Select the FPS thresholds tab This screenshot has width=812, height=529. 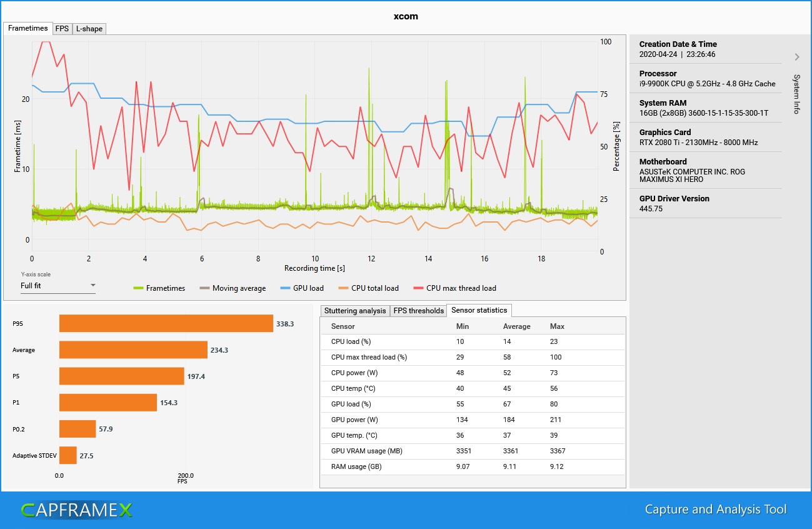(x=418, y=311)
